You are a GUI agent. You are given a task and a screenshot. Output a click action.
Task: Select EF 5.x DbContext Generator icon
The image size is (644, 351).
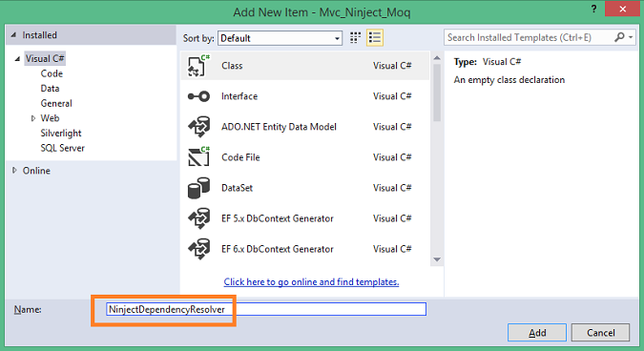198,218
